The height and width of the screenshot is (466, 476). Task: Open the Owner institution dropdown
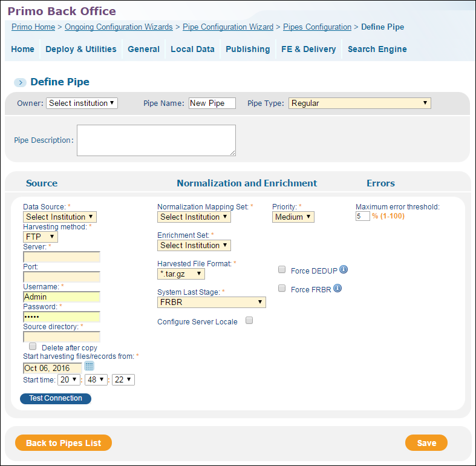[x=82, y=103]
